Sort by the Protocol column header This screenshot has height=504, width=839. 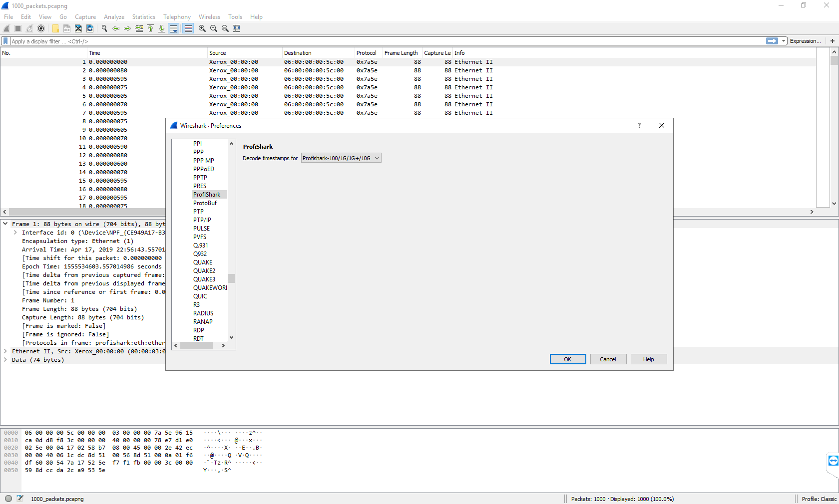368,53
